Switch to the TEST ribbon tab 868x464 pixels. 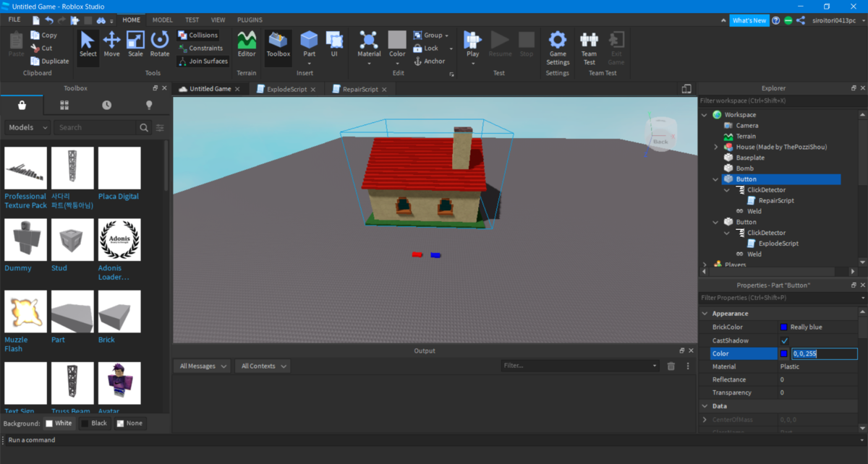pyautogui.click(x=192, y=20)
